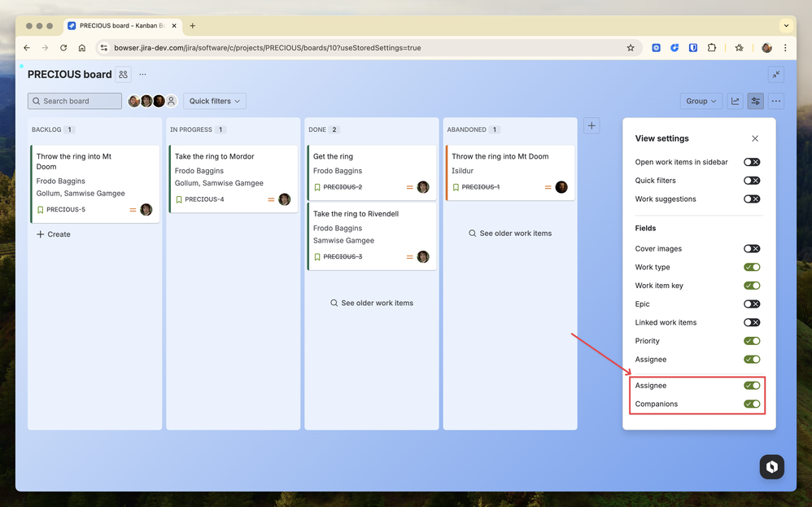This screenshot has width=812, height=507.
Task: Enable Open work items in sidebar toggle
Action: (x=752, y=162)
